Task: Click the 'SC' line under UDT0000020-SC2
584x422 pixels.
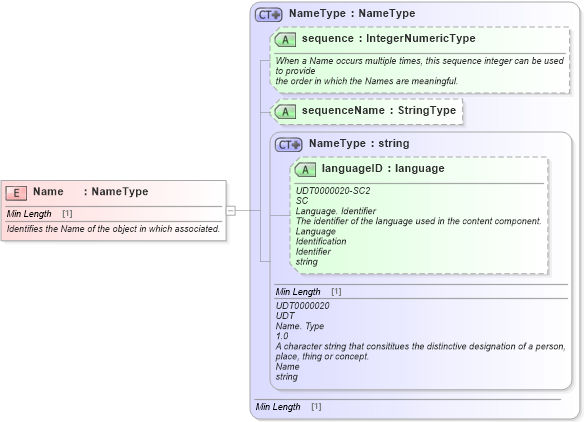Action: pyautogui.click(x=302, y=201)
